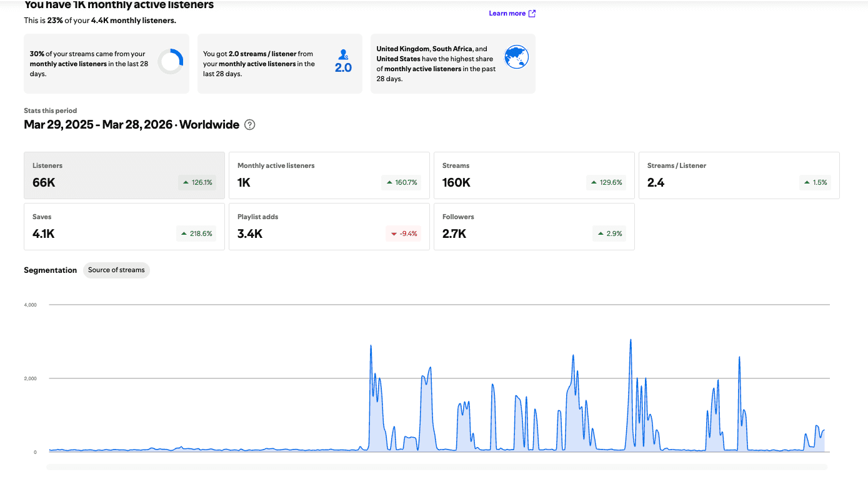Select the Listeners stat card
This screenshot has width=868, height=477.
click(x=124, y=175)
